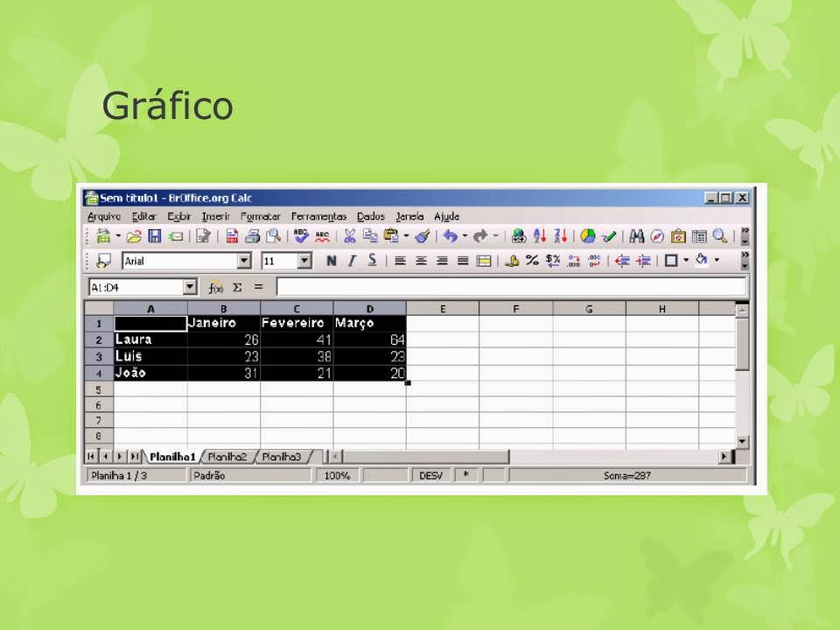840x630 pixels.
Task: Open the background color dropdown arrow
Action: point(717,261)
